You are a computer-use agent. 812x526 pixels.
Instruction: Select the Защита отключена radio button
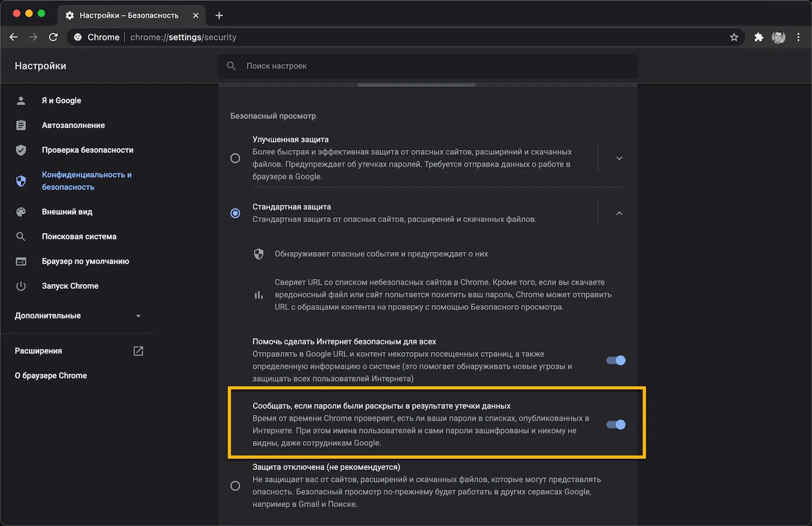[235, 485]
